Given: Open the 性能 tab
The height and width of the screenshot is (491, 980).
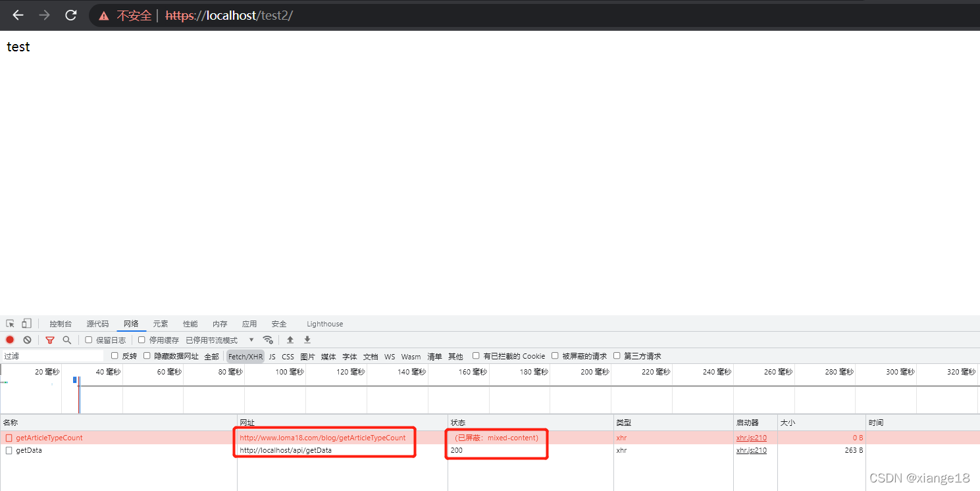Looking at the screenshot, I should 190,324.
